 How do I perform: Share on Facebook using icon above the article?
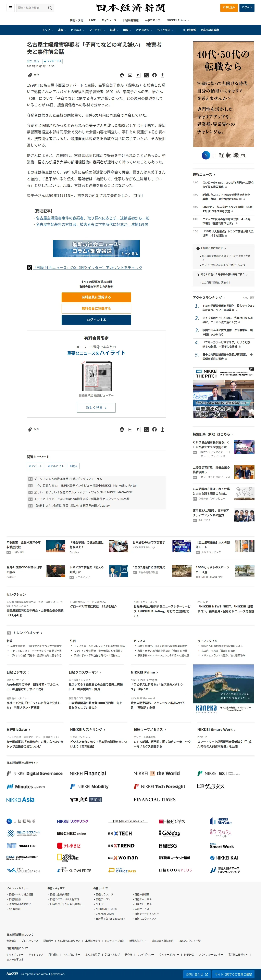pos(154,75)
